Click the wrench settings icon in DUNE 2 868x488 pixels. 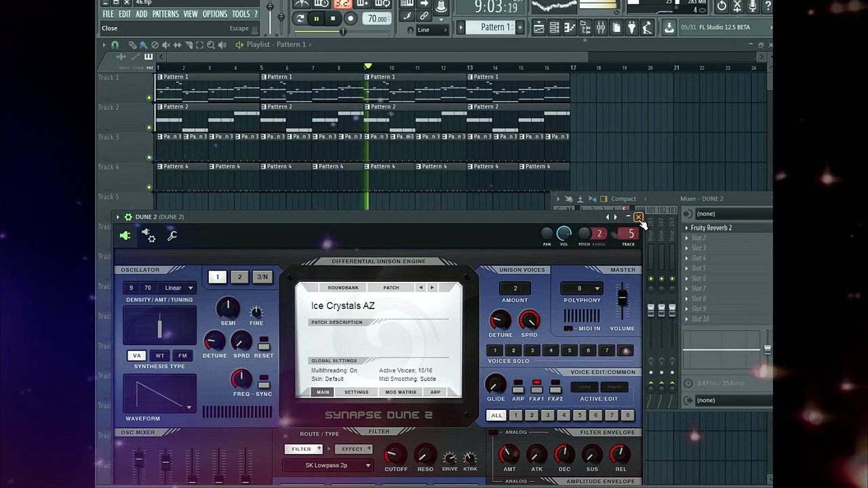172,235
